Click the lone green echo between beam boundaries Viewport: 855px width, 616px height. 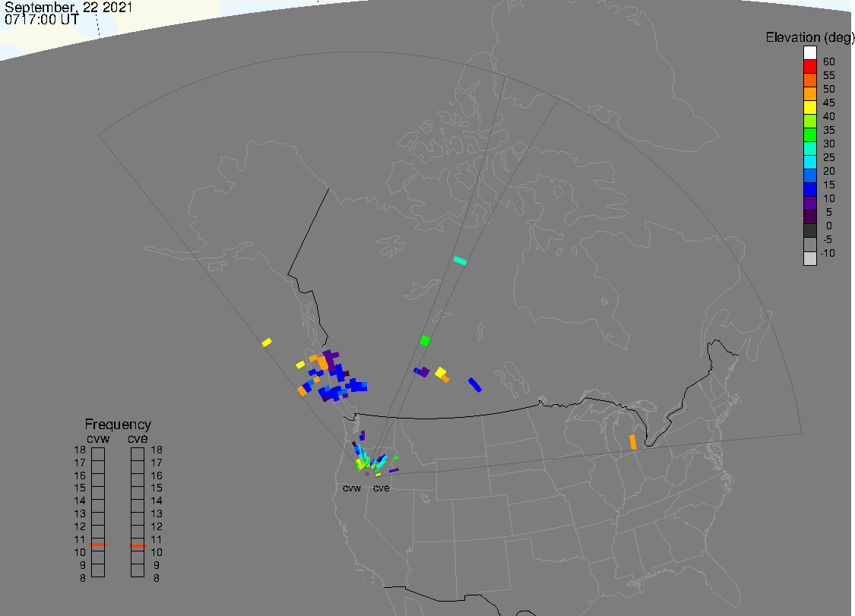(x=426, y=340)
